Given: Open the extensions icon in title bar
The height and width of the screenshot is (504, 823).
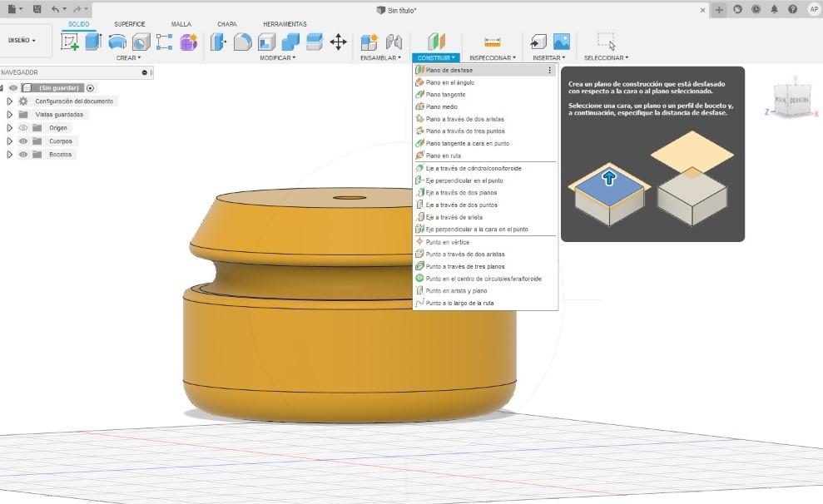Looking at the screenshot, I should 737,9.
